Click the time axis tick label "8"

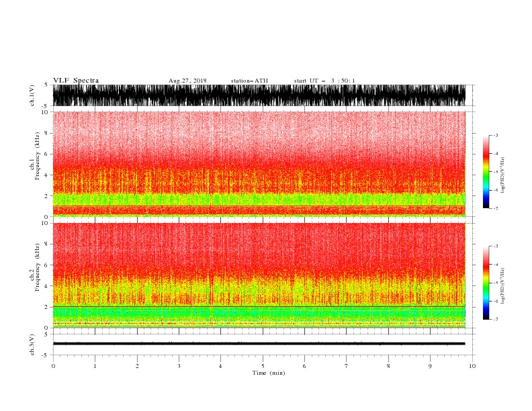(x=388, y=366)
